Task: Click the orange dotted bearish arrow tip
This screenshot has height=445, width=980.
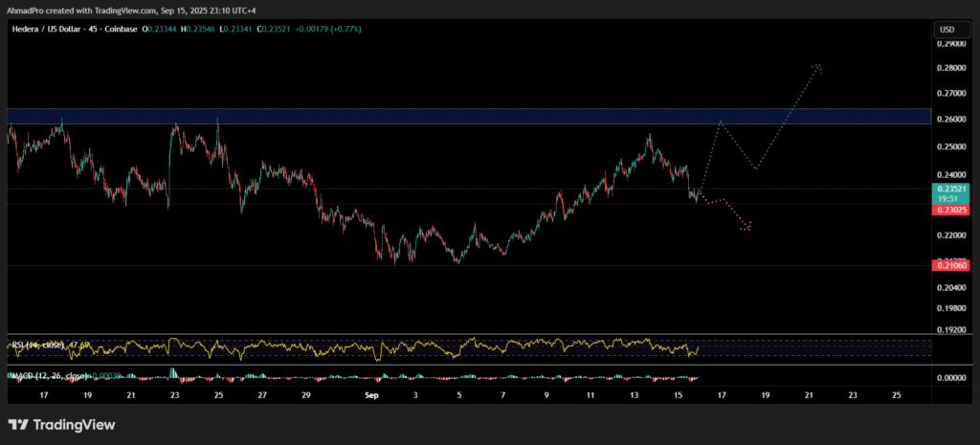Action: 747,227
